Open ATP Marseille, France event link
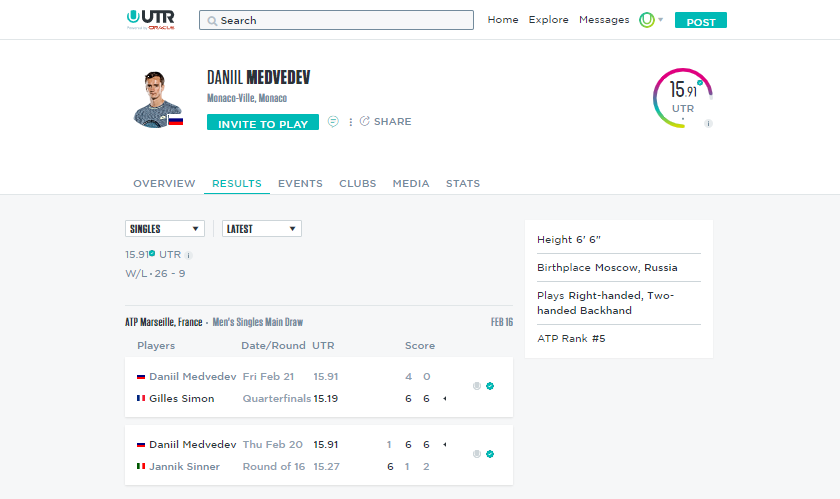The image size is (840, 499). [164, 322]
